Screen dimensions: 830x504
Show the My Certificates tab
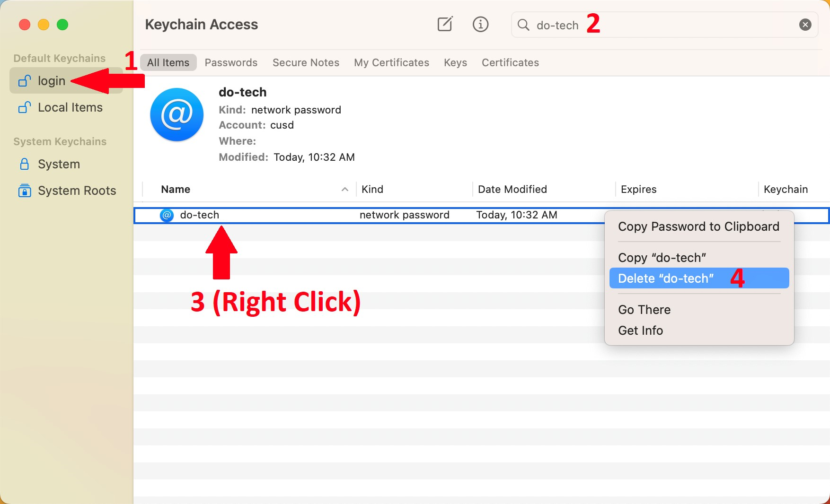pos(391,62)
